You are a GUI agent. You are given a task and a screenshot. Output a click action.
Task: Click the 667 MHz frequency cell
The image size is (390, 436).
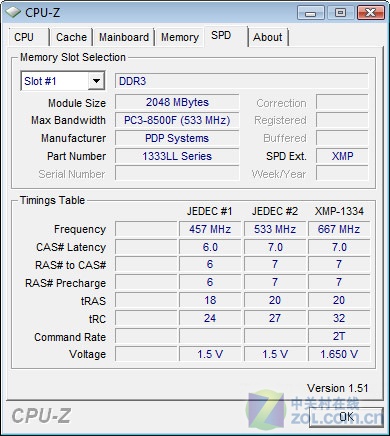point(339,229)
